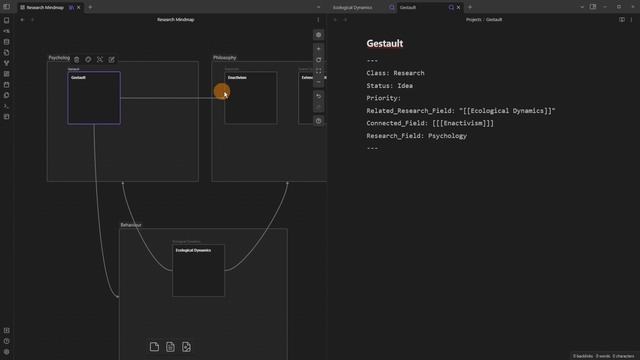Switch to the Ecological Dynamics tab
Screen dimensions: 640x360
[x=352, y=7]
